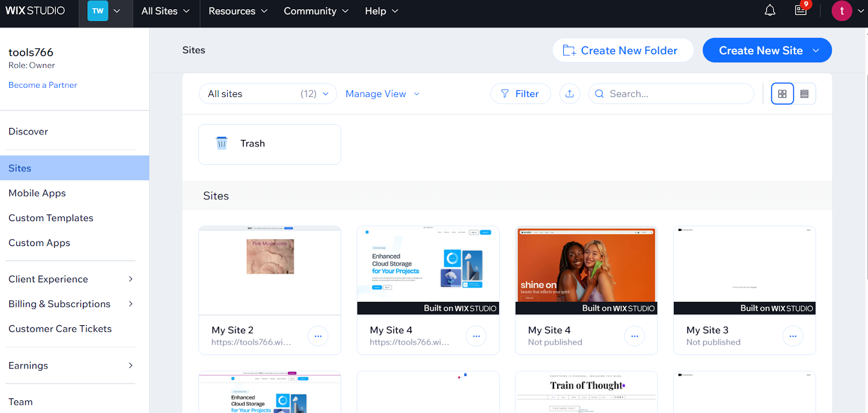This screenshot has height=413, width=868.
Task: Open the shine on site thumbnail
Action: pyautogui.click(x=586, y=266)
